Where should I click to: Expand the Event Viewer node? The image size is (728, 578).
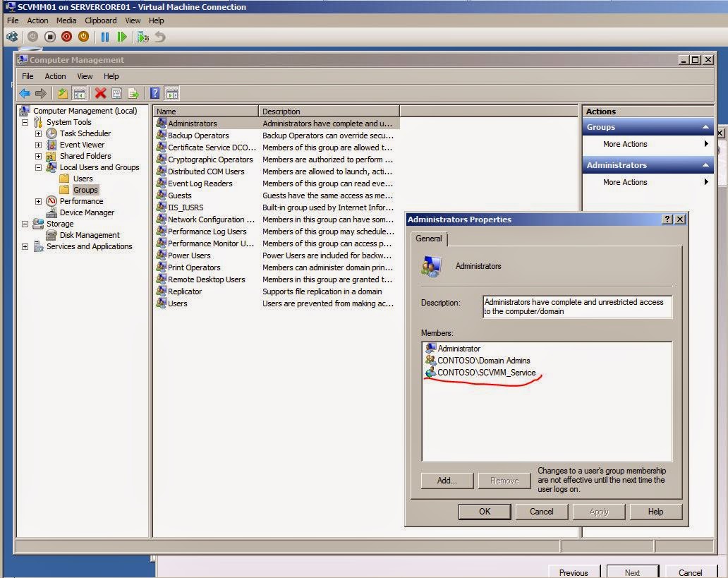point(39,145)
